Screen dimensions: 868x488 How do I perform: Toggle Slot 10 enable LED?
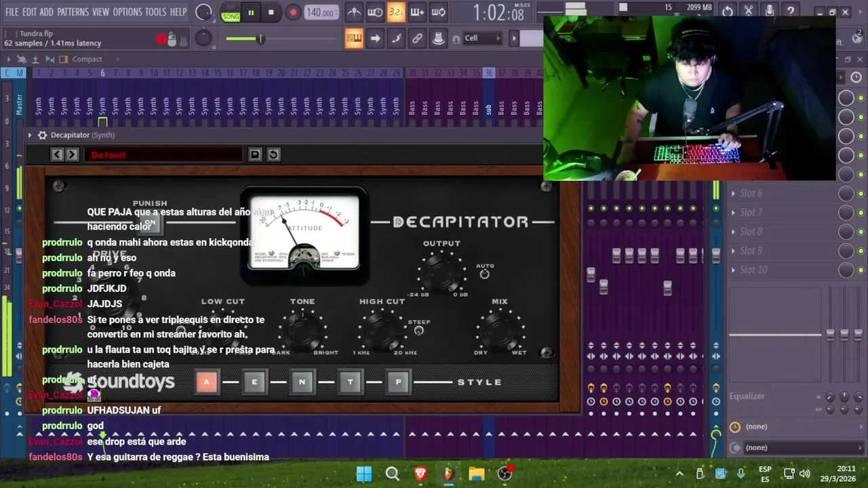861,270
